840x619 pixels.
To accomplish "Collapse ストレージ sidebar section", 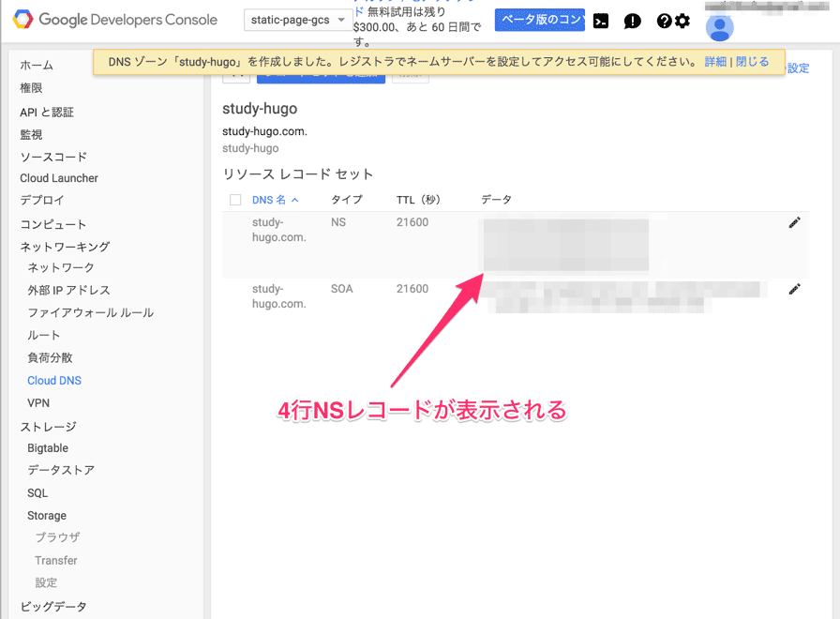I will (x=48, y=427).
